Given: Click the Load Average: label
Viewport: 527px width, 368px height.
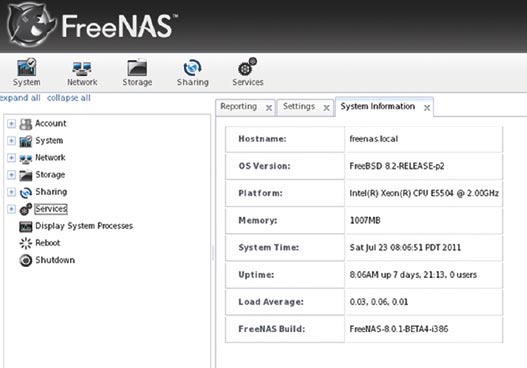Looking at the screenshot, I should click(x=271, y=302).
